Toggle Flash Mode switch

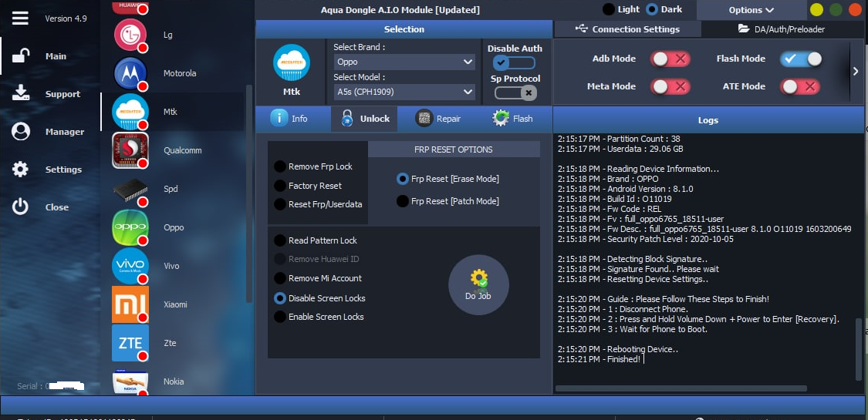(801, 59)
